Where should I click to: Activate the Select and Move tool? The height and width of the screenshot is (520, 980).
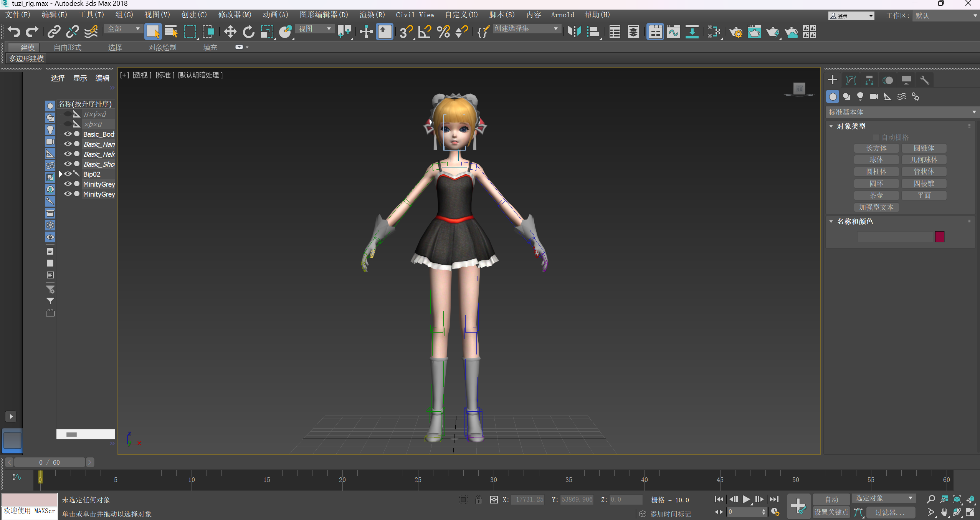click(x=230, y=32)
